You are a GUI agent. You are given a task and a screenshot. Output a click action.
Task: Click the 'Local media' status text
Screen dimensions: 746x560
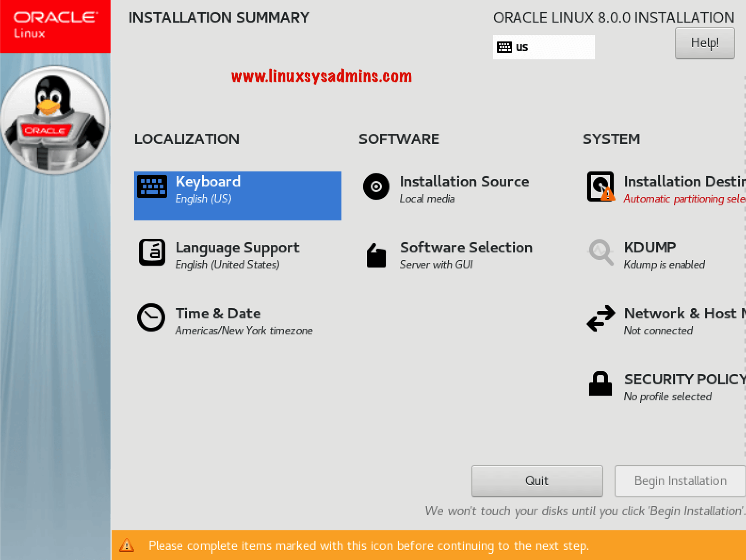click(427, 199)
